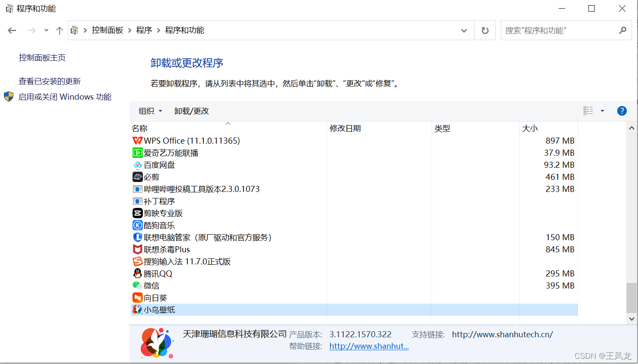Viewport: 638px width, 364px height.
Task: Click the large 小鸟壁纸 logo in details pane
Action: (x=157, y=343)
